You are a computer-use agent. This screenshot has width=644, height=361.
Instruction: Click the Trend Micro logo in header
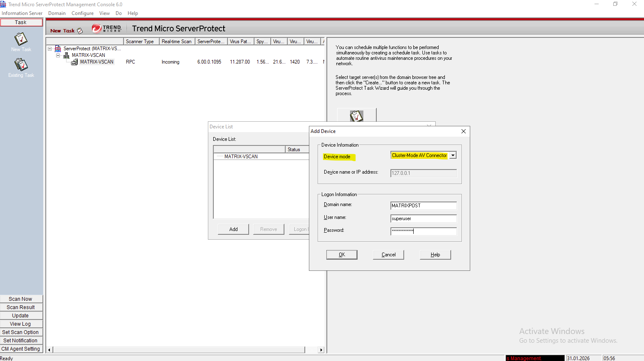[106, 28]
